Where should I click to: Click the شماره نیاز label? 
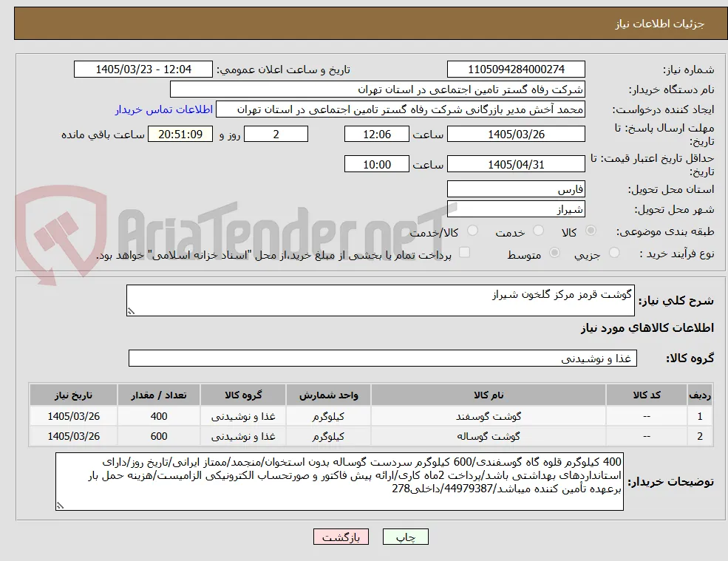(x=688, y=69)
